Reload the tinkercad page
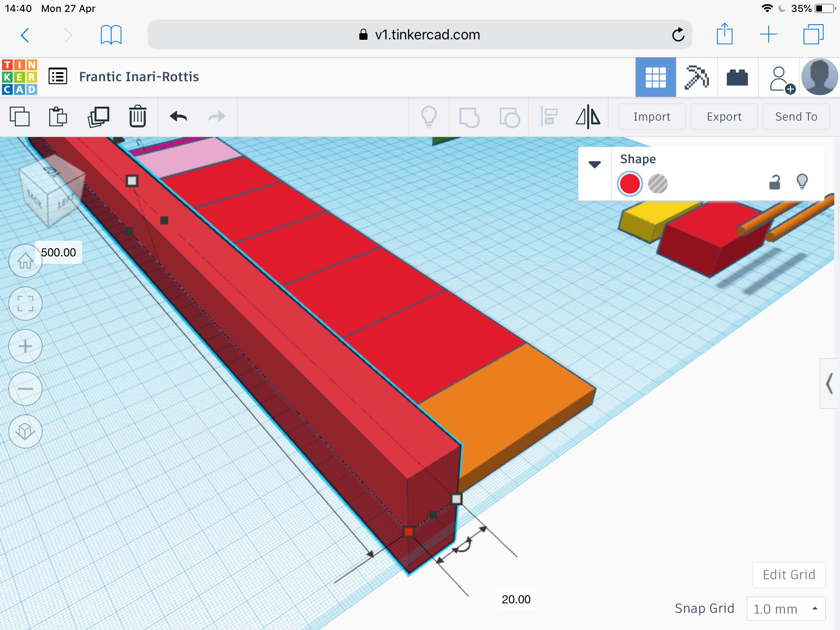Screen dimensions: 840x630 point(678,35)
